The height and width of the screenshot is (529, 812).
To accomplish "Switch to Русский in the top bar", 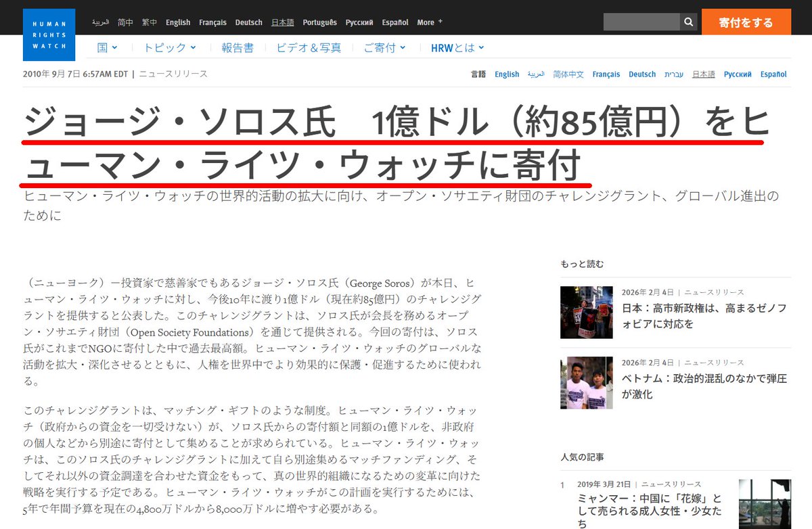I will point(359,22).
